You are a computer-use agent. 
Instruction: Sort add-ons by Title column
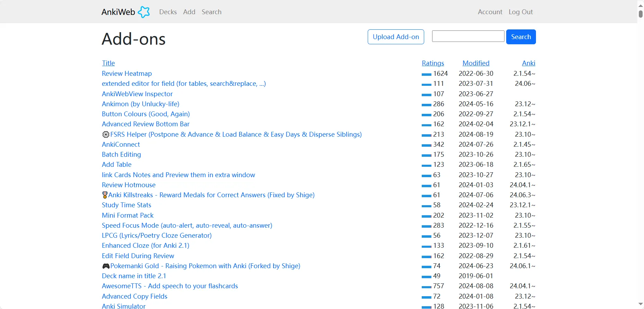tap(108, 63)
